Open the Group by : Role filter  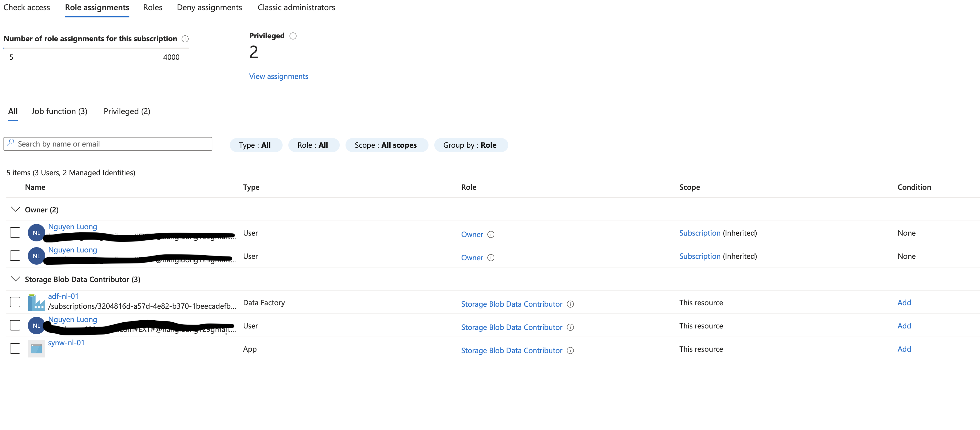470,145
